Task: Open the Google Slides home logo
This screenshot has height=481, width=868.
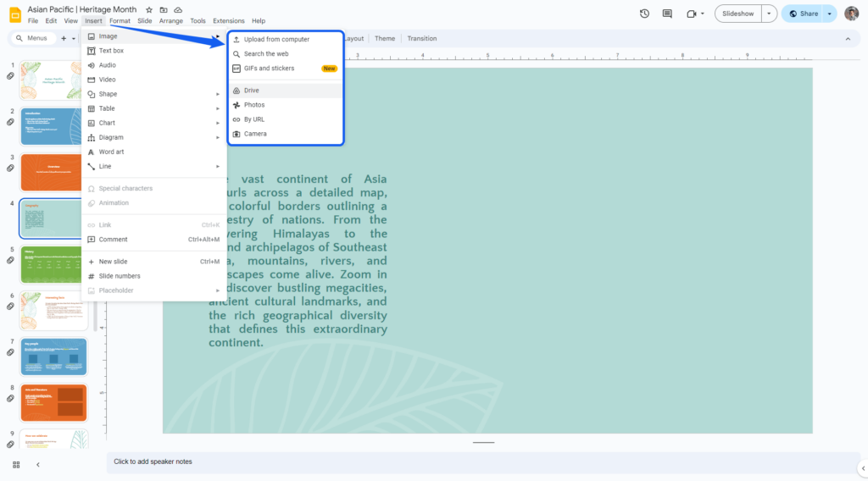Action: click(x=14, y=14)
